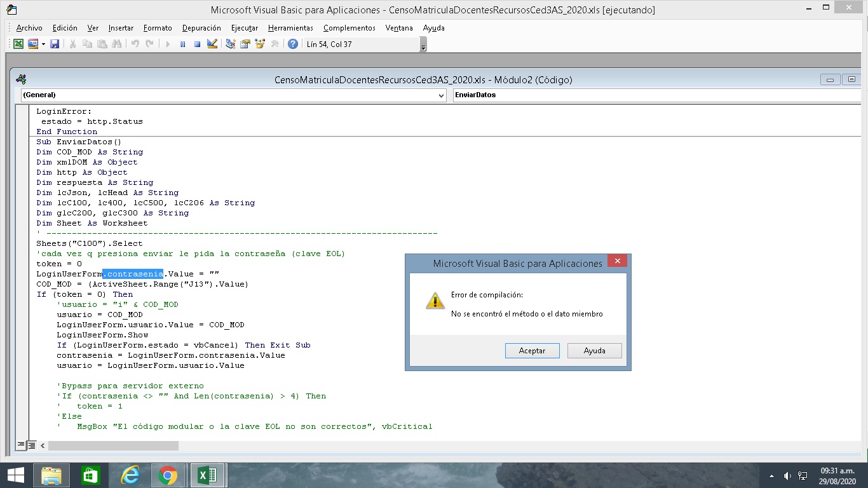Click the Undo arrow icon
The height and width of the screenshot is (488, 868).
tap(135, 44)
